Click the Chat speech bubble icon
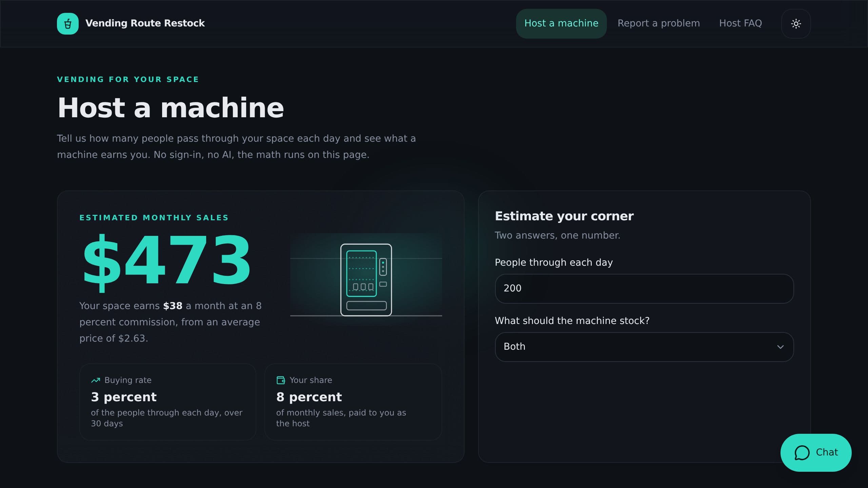 pyautogui.click(x=802, y=453)
